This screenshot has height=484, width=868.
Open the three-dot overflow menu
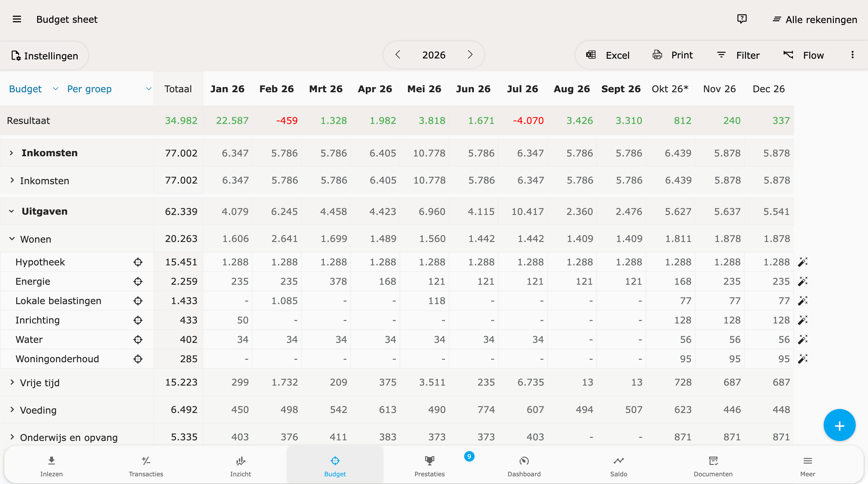853,55
